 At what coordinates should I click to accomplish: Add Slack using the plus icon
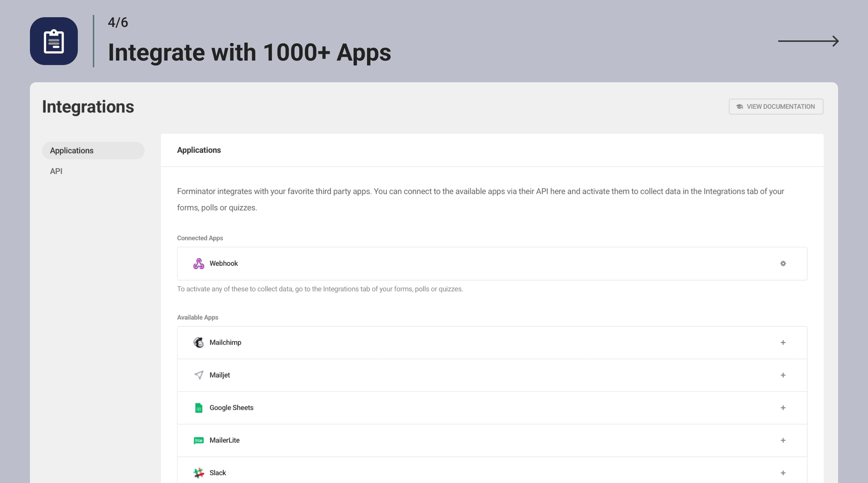(783, 473)
